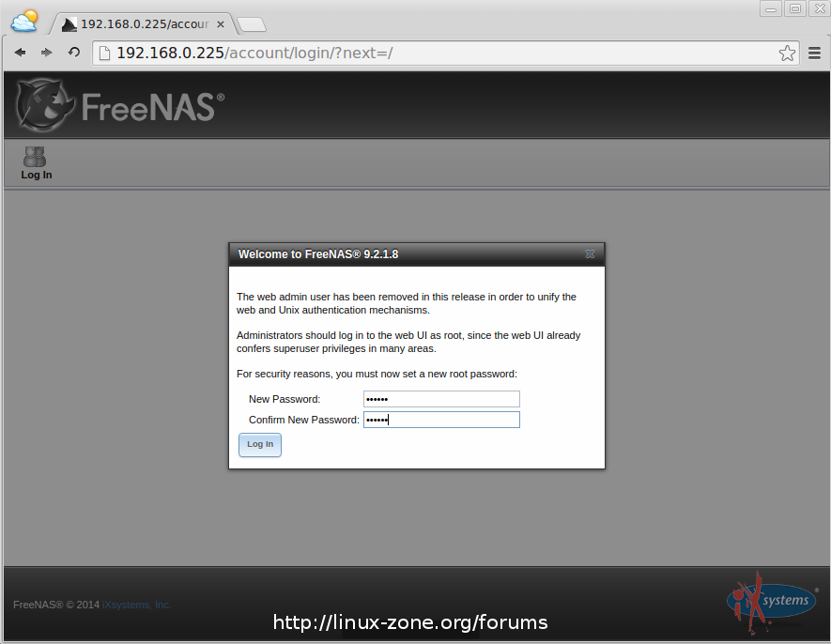Focus the Confirm New Password field

pyautogui.click(x=441, y=420)
